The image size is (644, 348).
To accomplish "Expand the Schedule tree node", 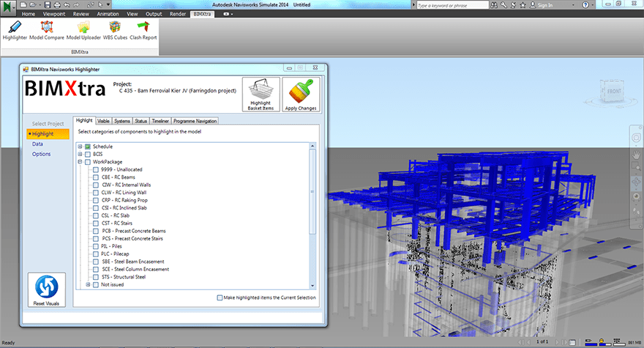I will 80,147.
